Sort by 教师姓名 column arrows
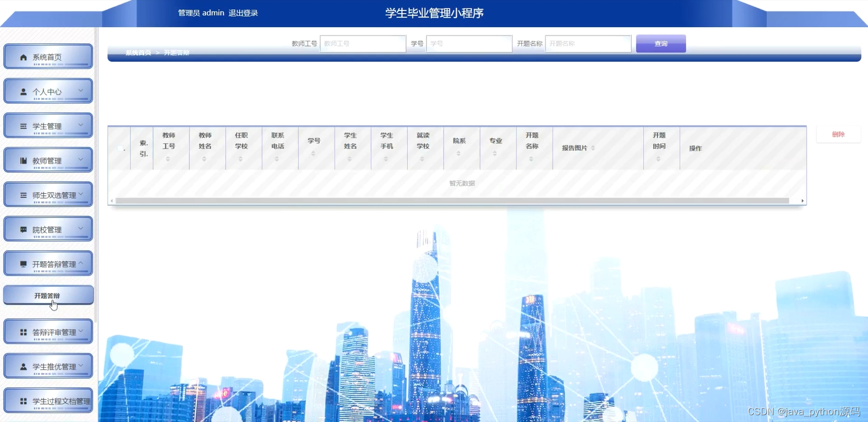Viewport: 868px width, 422px height. tap(204, 159)
